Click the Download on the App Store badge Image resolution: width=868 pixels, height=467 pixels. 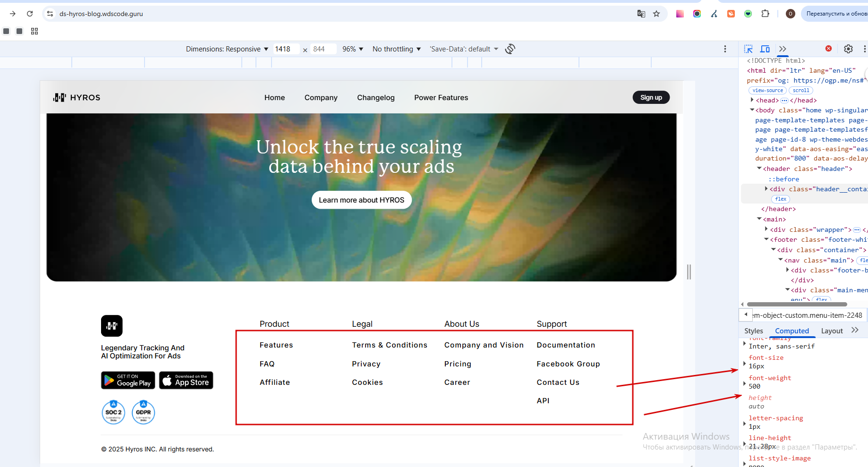pos(186,380)
